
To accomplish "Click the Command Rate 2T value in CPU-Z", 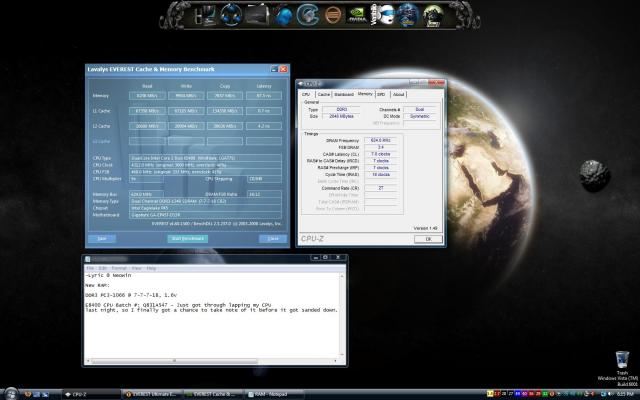I will click(x=380, y=188).
